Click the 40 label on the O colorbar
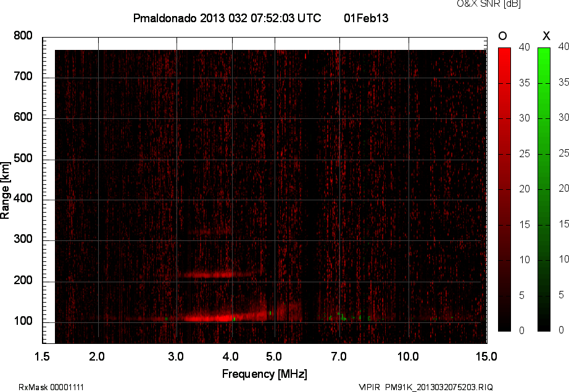 [x=525, y=47]
